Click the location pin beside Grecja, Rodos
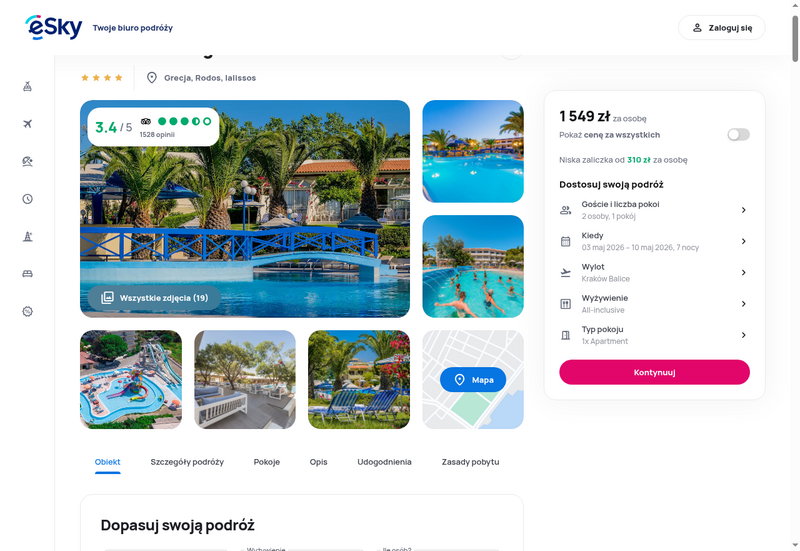Image resolution: width=800 pixels, height=551 pixels. (152, 78)
